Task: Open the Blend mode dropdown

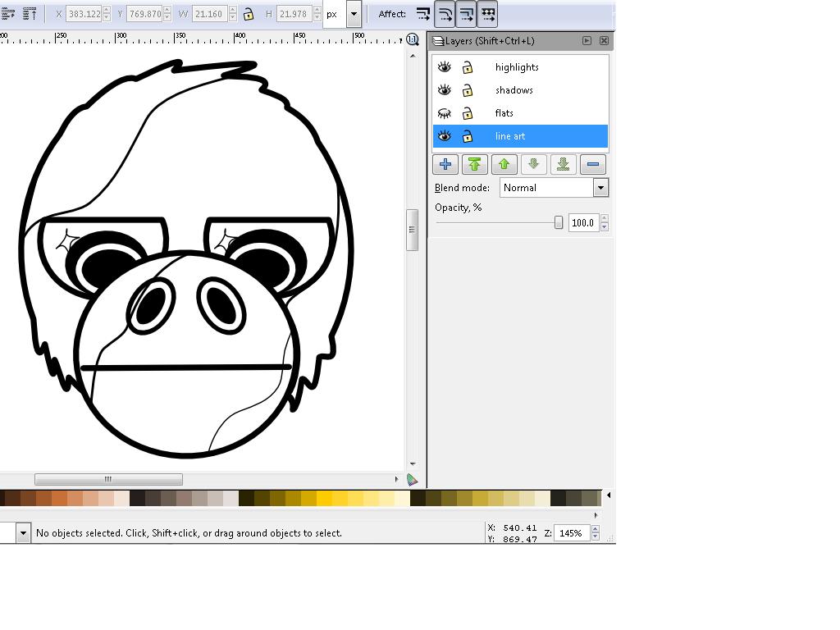Action: point(600,188)
